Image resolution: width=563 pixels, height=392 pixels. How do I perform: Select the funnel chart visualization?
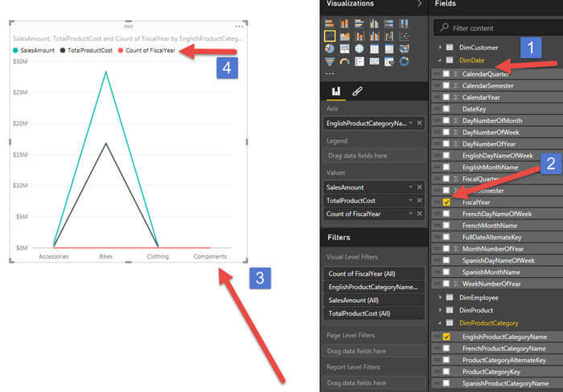(x=330, y=62)
